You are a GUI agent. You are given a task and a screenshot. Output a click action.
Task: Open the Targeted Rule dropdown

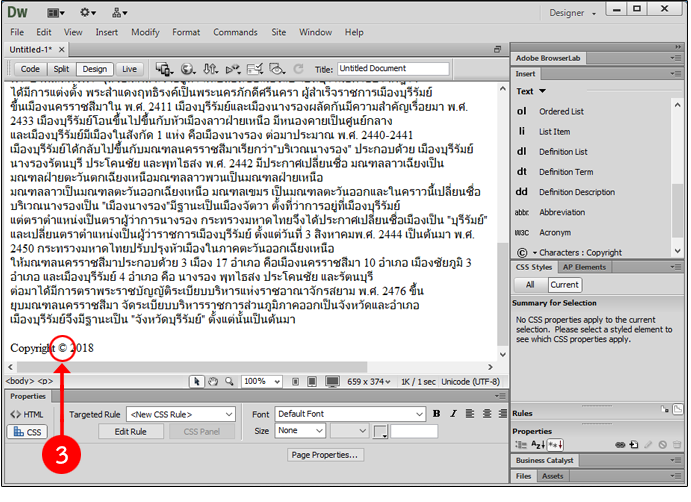(181, 414)
